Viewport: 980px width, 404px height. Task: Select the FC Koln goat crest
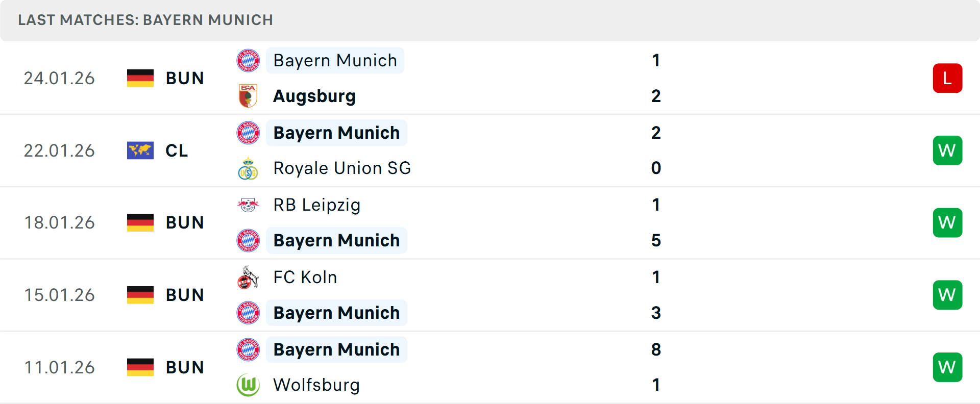[248, 277]
